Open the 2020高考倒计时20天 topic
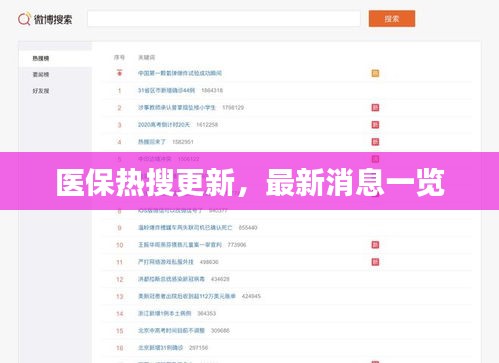Viewport: 499px width, 363px height. (164, 125)
